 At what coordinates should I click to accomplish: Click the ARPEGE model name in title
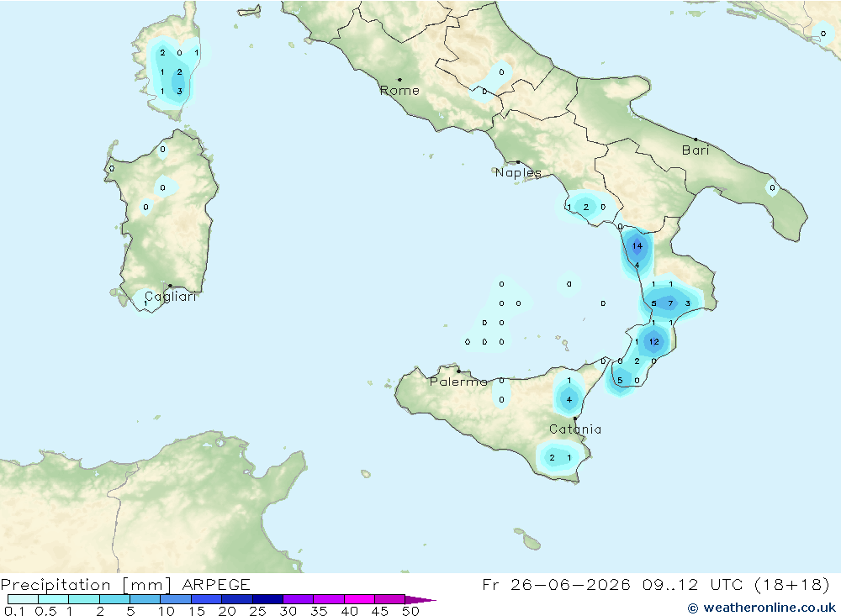216,584
